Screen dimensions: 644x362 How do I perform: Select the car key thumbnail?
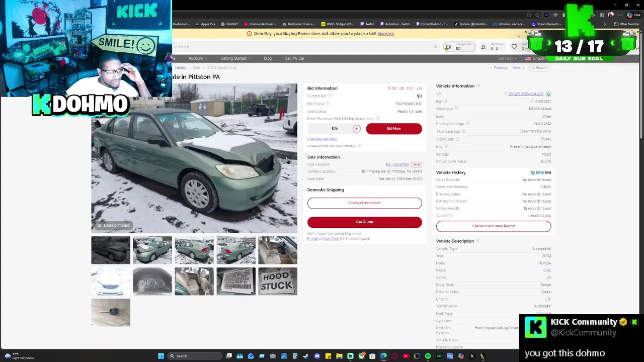111,313
